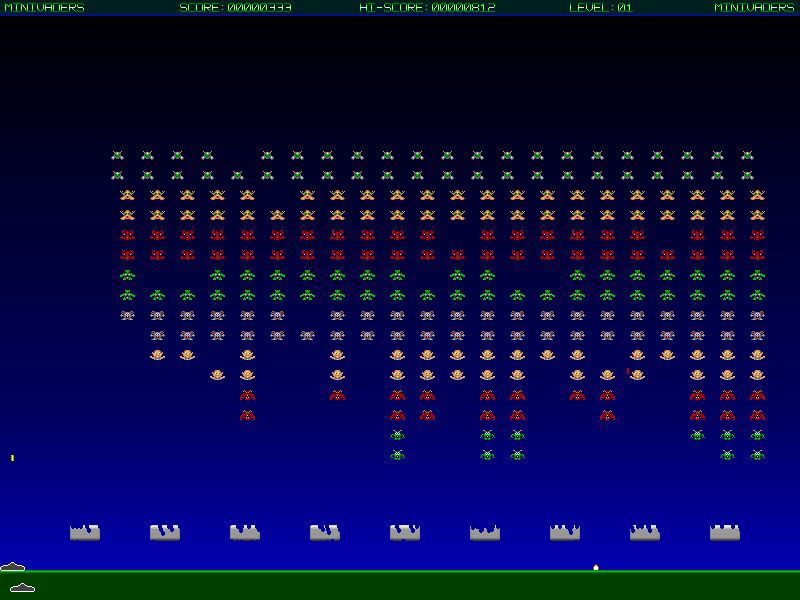Click the LEVEL: 01 indicator
Viewport: 800px width, 600px height.
pyautogui.click(x=601, y=8)
